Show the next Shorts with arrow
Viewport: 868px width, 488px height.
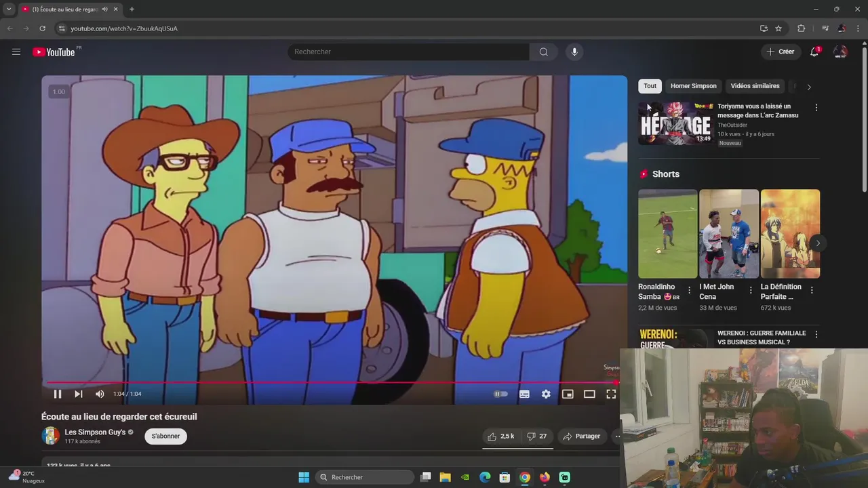pos(818,243)
